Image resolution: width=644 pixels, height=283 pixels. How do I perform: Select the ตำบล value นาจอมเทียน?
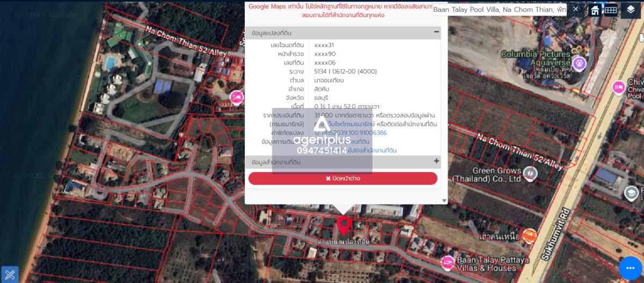click(329, 80)
